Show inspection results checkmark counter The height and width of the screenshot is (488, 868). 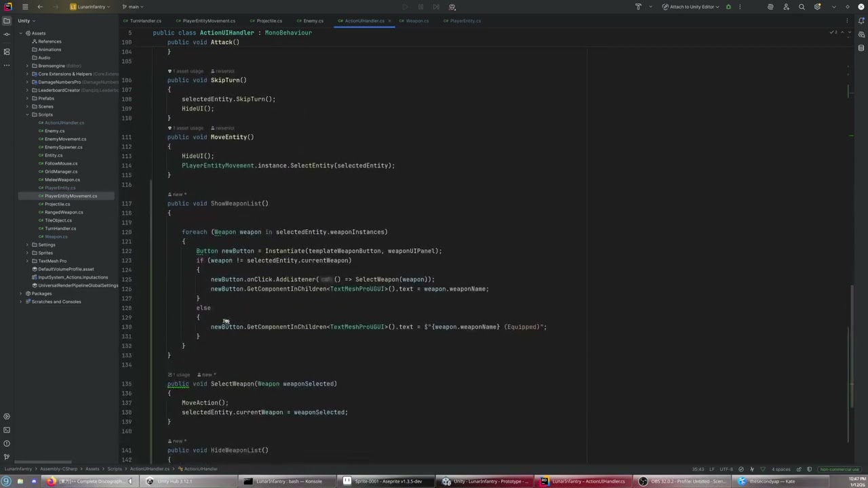[833, 33]
